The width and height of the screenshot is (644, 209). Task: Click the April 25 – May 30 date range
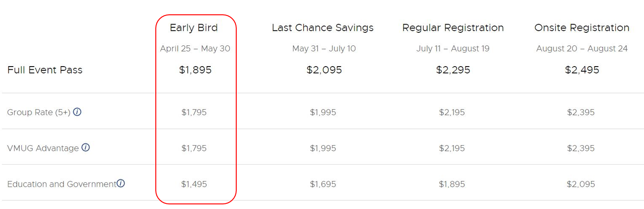(195, 49)
